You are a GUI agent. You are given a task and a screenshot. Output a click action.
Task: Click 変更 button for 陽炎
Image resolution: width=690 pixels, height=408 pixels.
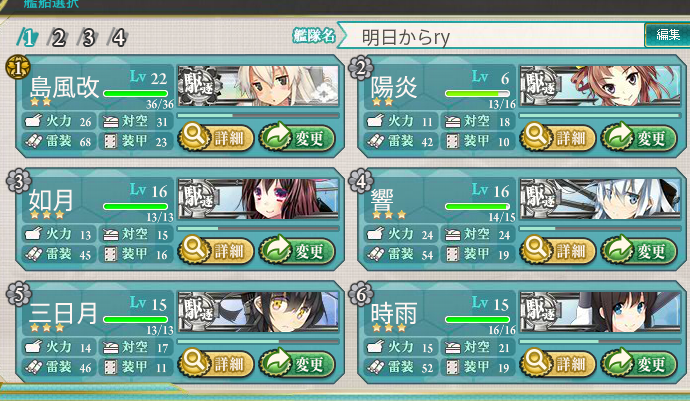coord(639,138)
